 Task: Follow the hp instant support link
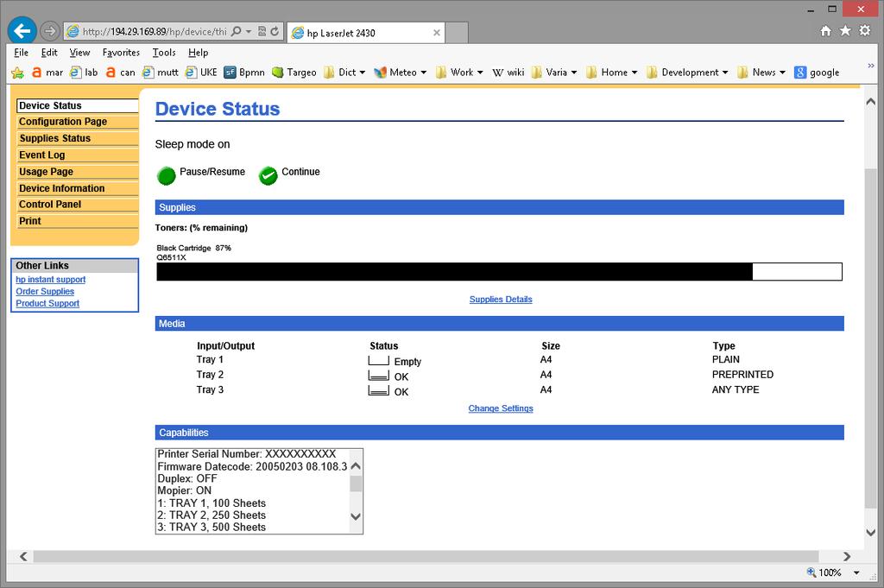click(x=51, y=280)
